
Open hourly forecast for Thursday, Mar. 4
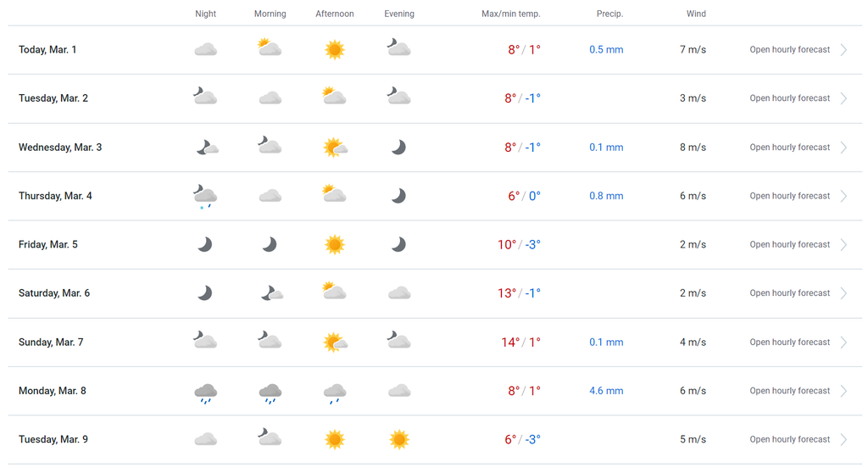tap(789, 196)
